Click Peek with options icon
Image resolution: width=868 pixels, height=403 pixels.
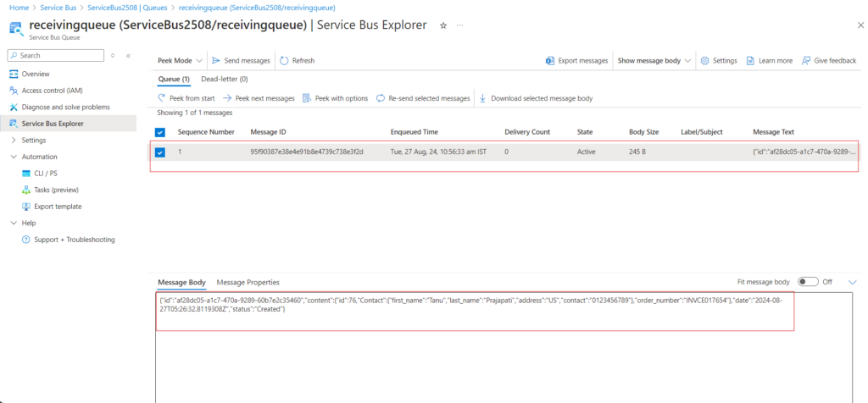click(x=306, y=98)
